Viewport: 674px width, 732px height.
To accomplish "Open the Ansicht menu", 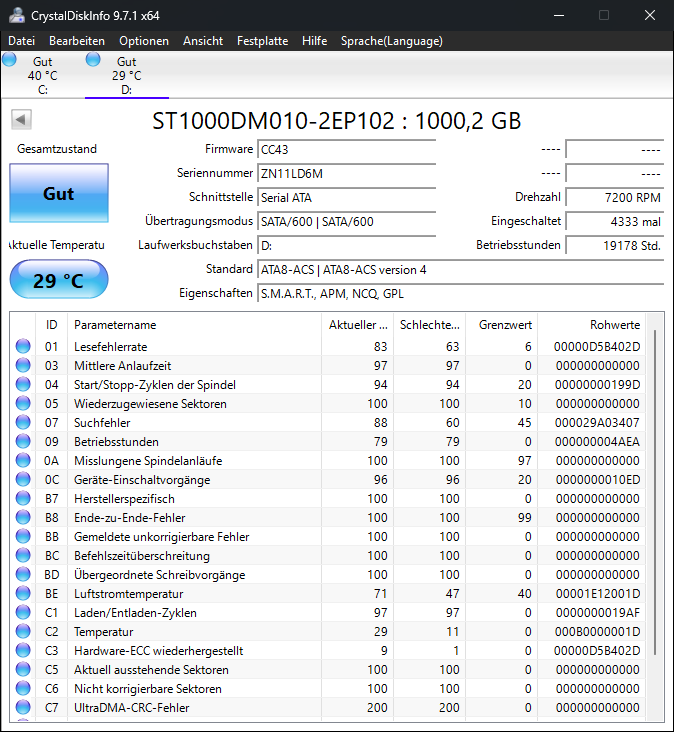I will pos(203,41).
